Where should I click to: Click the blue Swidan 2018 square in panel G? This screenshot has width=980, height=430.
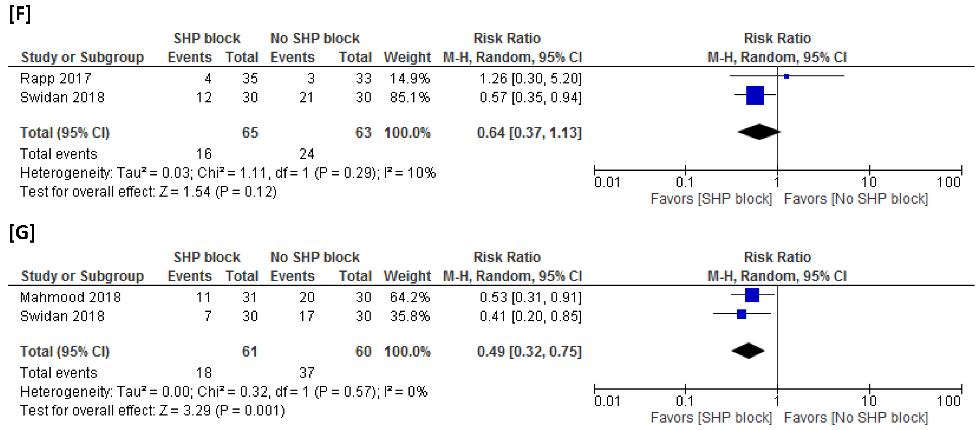click(x=741, y=314)
